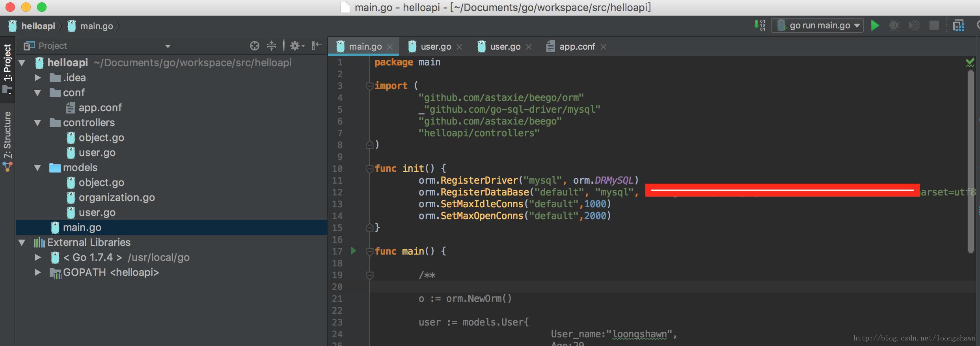Click the green Run button in toolbar
The width and height of the screenshot is (980, 346).
point(875,26)
